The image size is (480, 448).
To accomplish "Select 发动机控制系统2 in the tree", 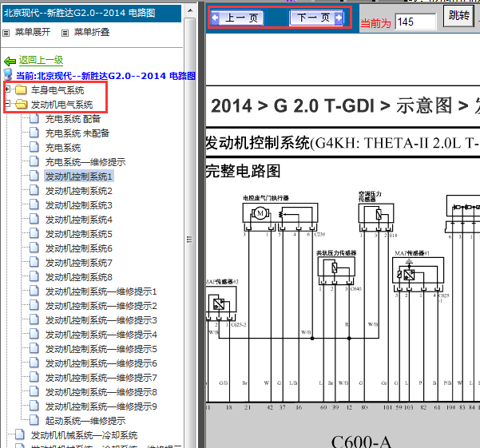I will coord(79,191).
